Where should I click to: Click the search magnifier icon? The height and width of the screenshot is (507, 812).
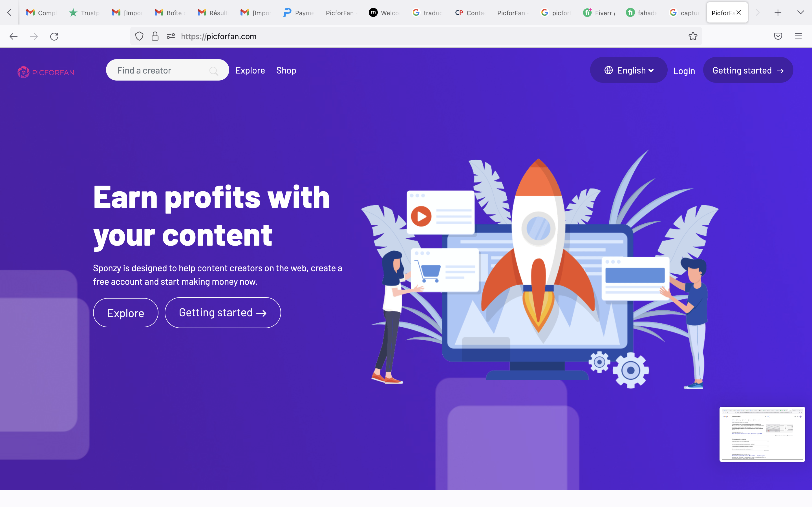[x=213, y=71]
